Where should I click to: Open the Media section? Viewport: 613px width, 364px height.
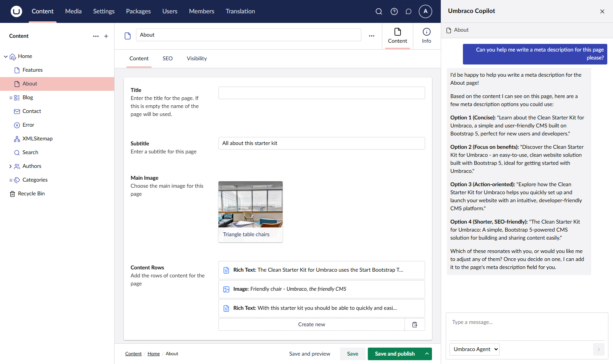point(73,11)
